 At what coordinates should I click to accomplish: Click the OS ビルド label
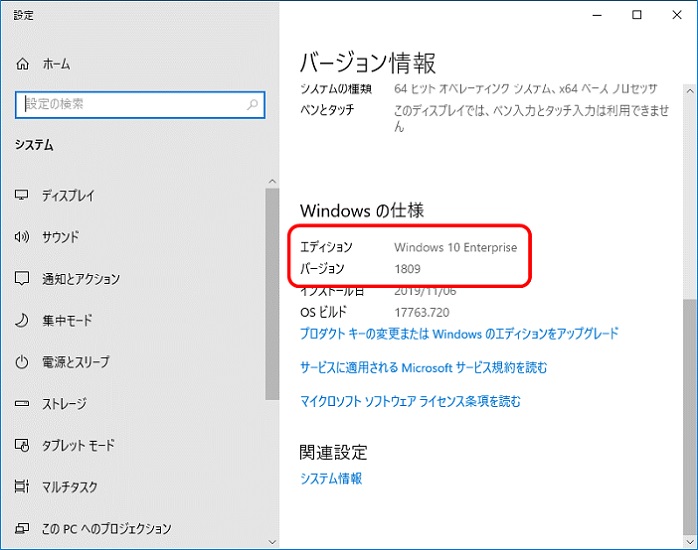[323, 312]
